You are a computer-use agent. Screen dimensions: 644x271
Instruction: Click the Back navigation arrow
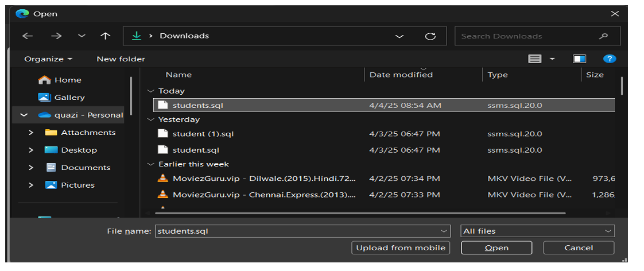click(x=28, y=36)
